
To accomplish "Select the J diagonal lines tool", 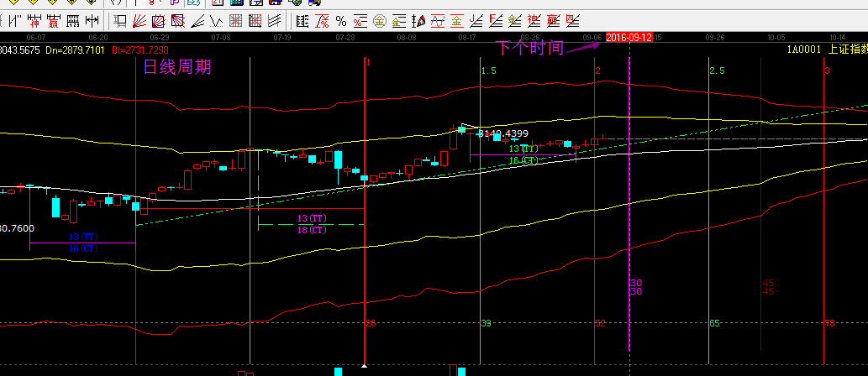I will [476, 21].
